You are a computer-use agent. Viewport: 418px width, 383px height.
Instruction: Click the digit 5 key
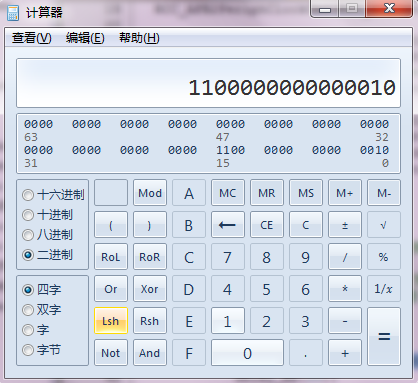click(267, 289)
